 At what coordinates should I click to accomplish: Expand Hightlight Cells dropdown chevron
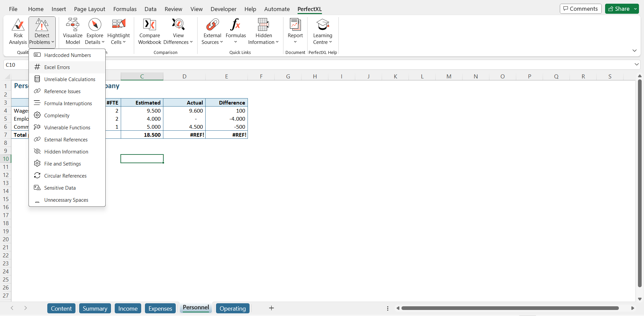pos(124,42)
